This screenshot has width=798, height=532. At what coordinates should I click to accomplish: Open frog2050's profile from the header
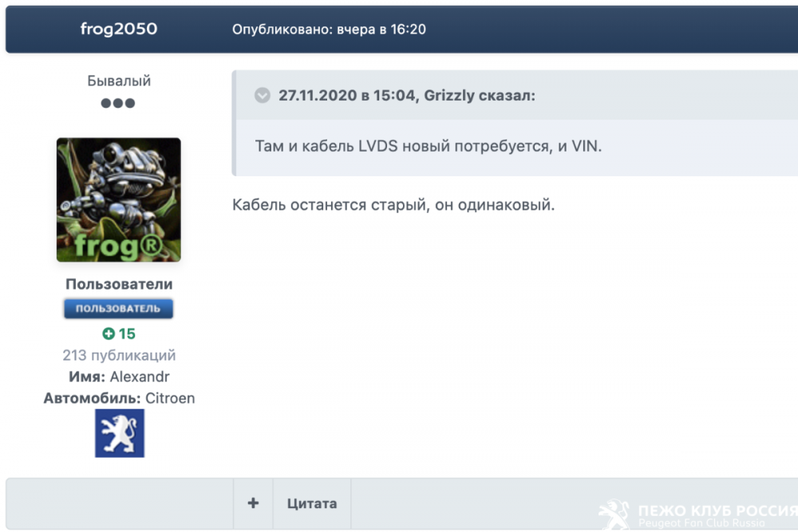(x=118, y=29)
